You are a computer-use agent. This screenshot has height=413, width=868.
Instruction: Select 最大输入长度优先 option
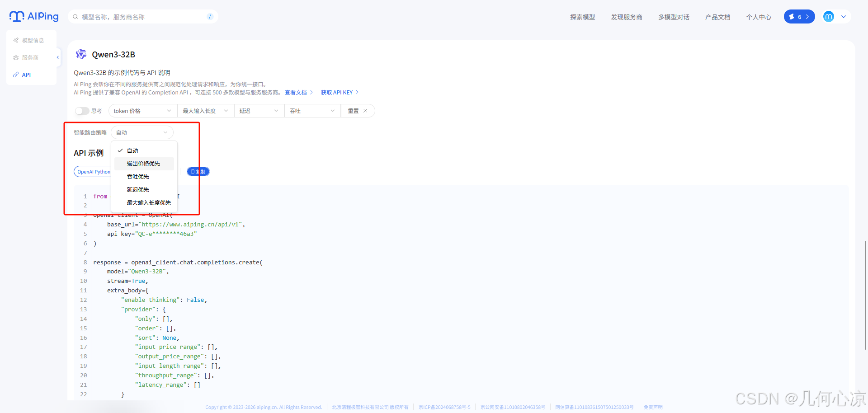144,203
